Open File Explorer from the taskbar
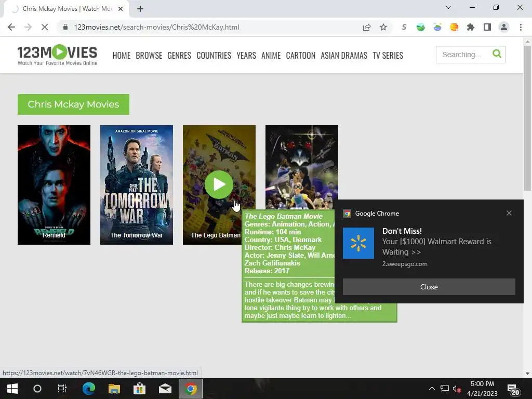Viewport: 532px width, 399px height. 114,389
